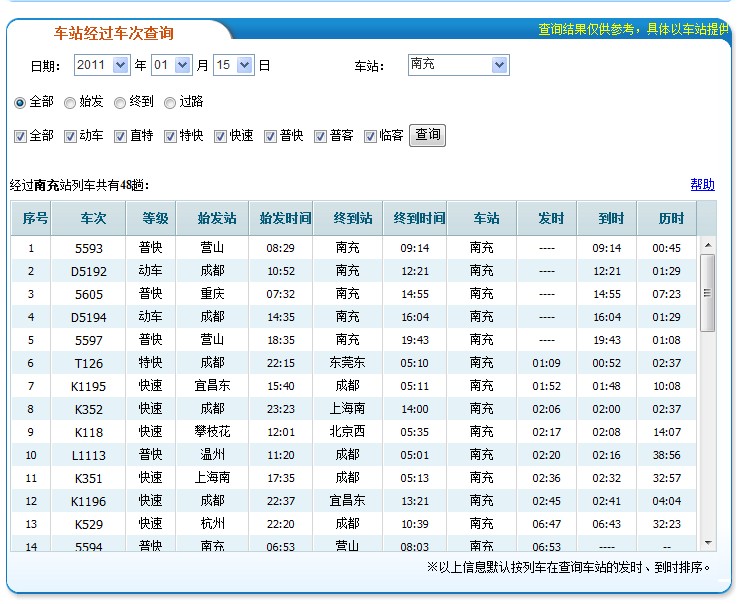Click destination 北京西 in K118 row
The height and width of the screenshot is (604, 745).
[x=347, y=431]
